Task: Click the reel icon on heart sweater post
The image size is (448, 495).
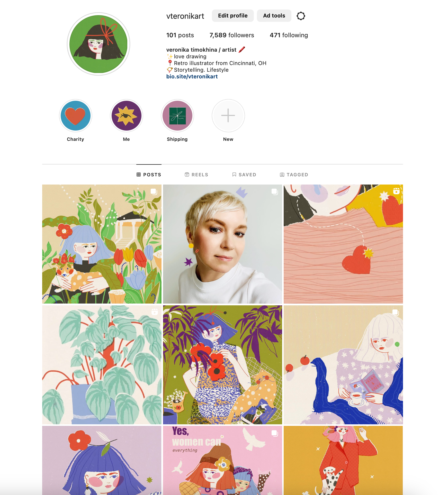Action: pos(396,191)
